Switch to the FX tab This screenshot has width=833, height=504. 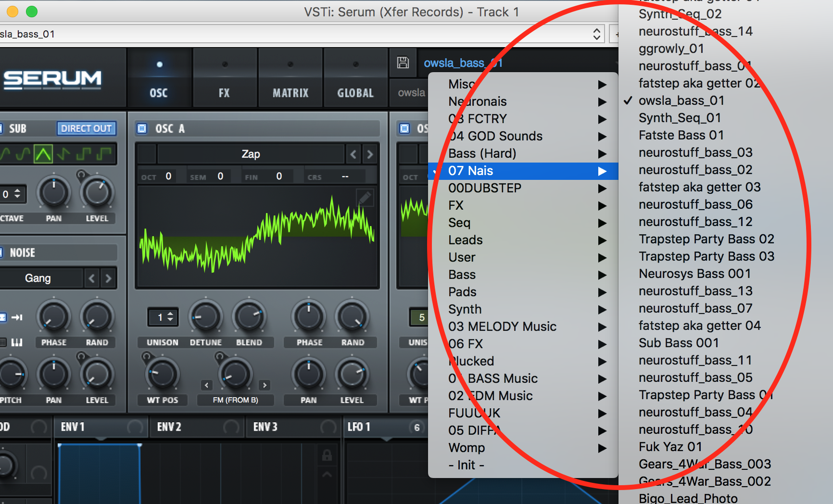(x=224, y=77)
